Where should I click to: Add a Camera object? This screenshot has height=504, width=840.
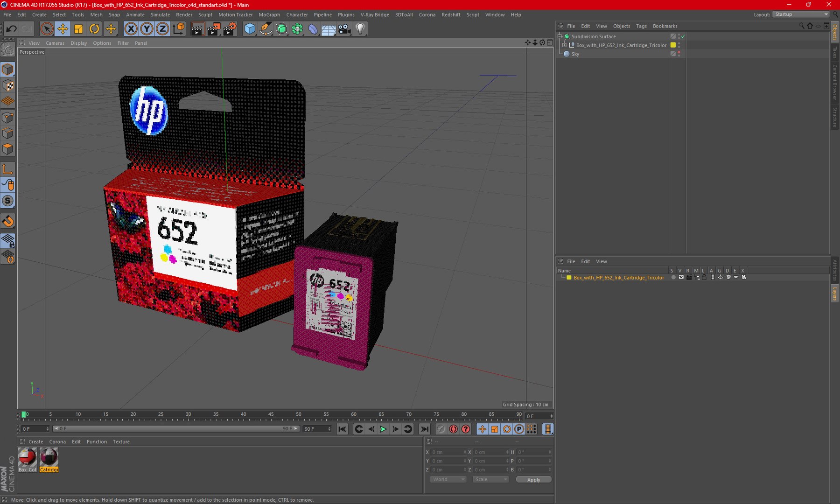(x=344, y=29)
